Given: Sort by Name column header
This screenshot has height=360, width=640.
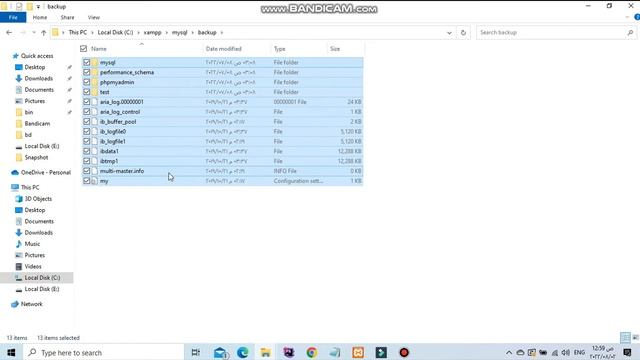Looking at the screenshot, I should point(99,49).
